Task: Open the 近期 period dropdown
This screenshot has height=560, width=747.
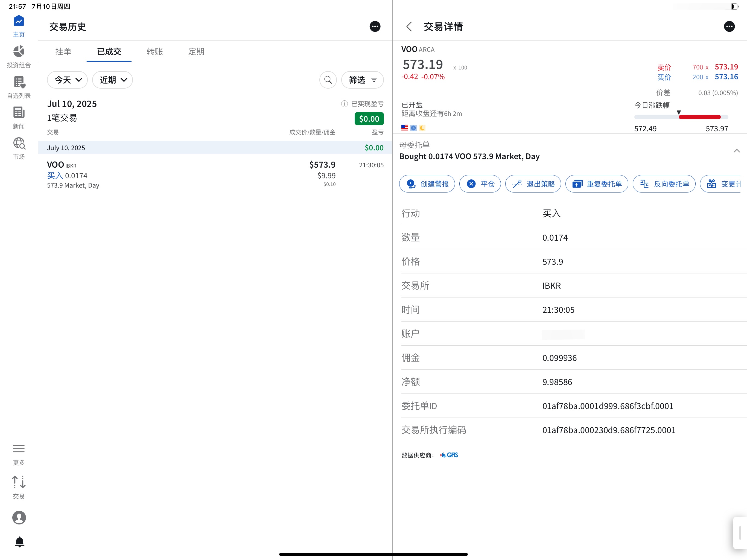Action: tap(112, 80)
